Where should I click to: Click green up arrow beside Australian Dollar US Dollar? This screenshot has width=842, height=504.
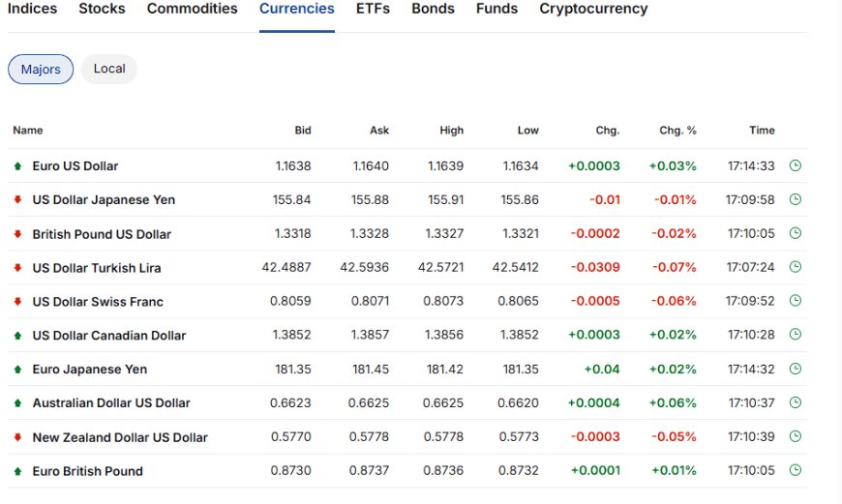[17, 403]
